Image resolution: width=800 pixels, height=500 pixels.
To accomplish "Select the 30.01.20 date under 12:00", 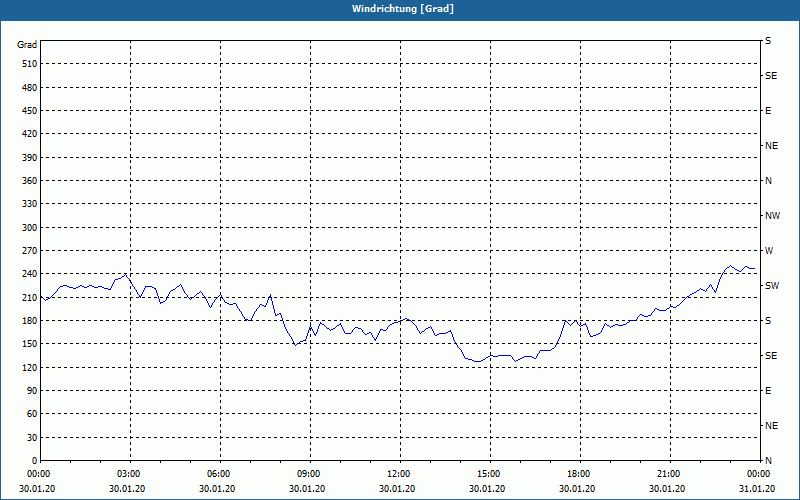I will point(397,489).
